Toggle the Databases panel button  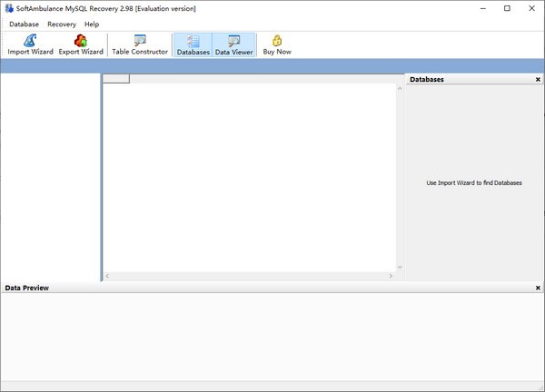193,44
